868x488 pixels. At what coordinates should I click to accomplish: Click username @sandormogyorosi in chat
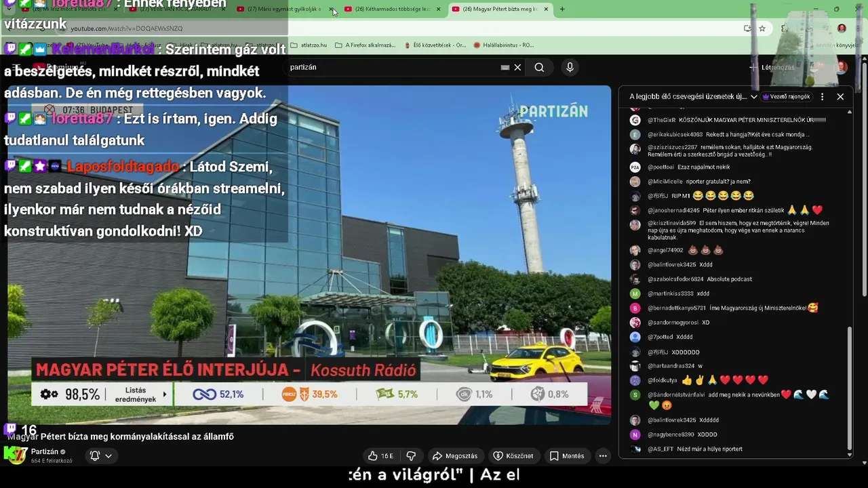pyautogui.click(x=673, y=323)
